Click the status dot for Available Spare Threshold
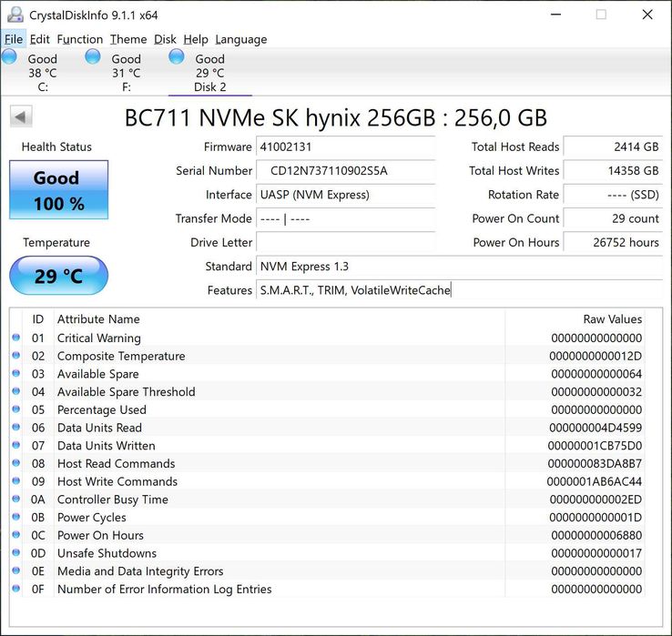 [16, 391]
